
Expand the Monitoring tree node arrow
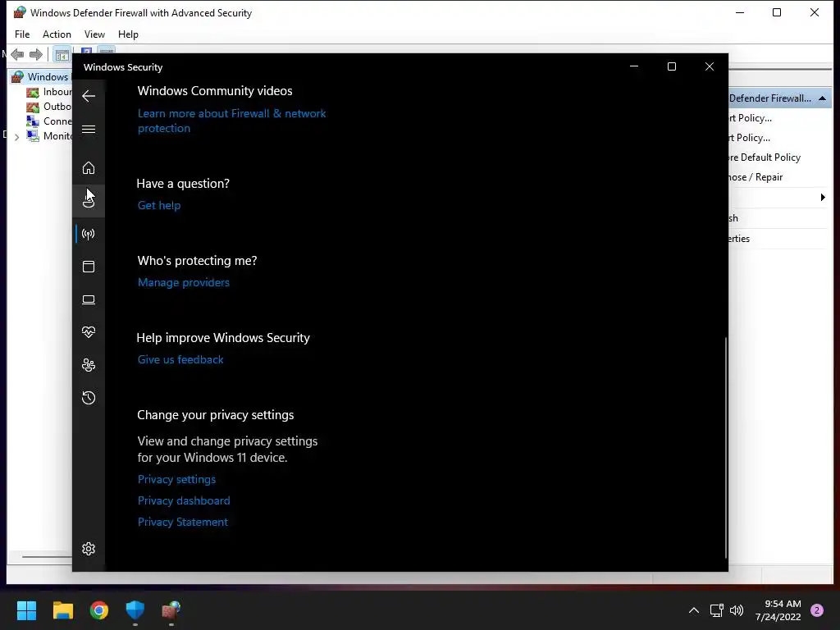[x=16, y=137]
